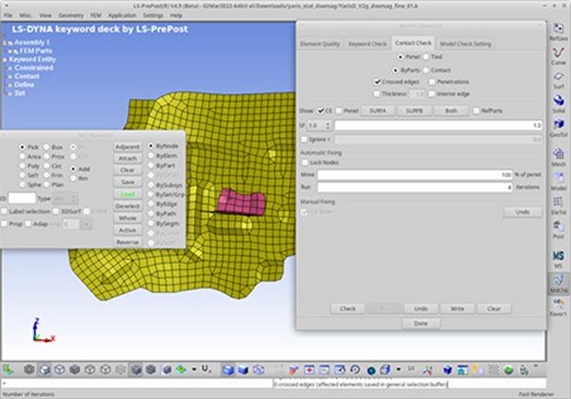The height and width of the screenshot is (399, 571).
Task: Click the home view icon in bottom toolbar
Action: tap(462, 370)
